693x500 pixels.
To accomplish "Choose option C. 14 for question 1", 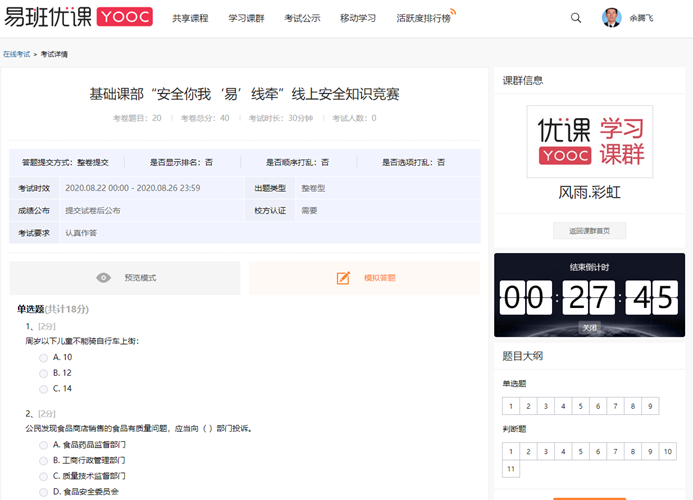I will pos(43,388).
